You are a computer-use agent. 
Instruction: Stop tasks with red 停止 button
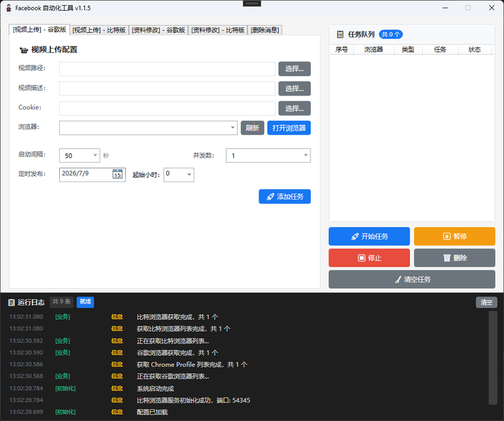369,258
